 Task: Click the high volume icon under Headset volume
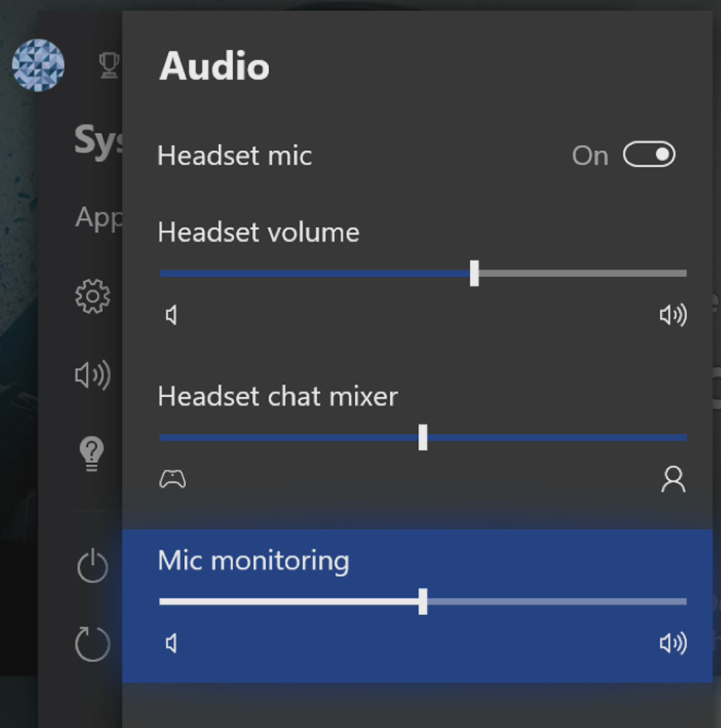(673, 316)
